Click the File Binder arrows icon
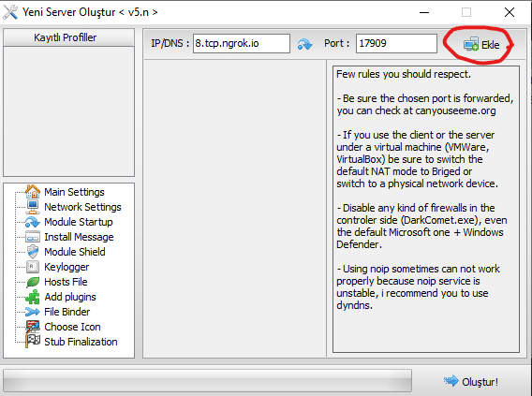Image resolution: width=532 pixels, height=396 pixels. [x=33, y=312]
